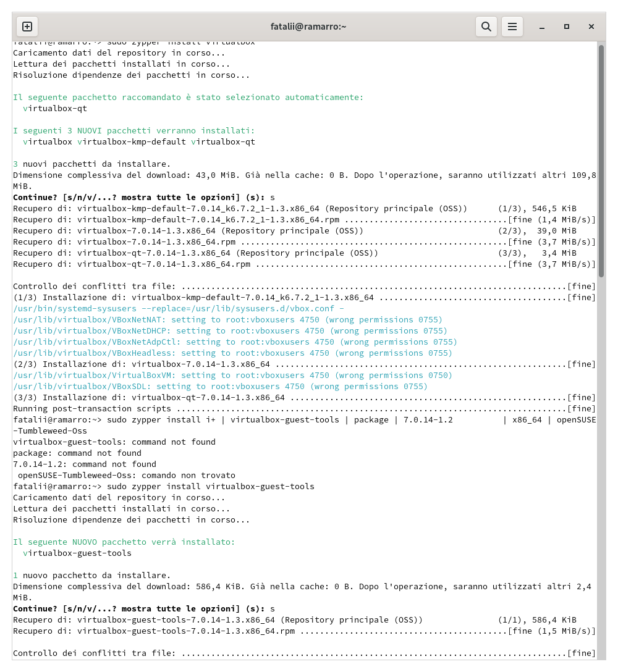Click '(3/3) Installazione di: virtualbox-qt' line

(305, 398)
